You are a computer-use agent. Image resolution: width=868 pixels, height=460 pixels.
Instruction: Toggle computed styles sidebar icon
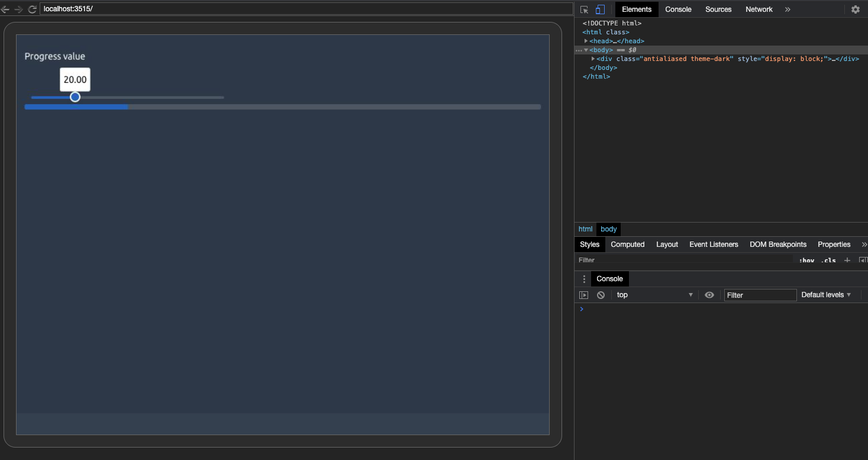coord(863,260)
